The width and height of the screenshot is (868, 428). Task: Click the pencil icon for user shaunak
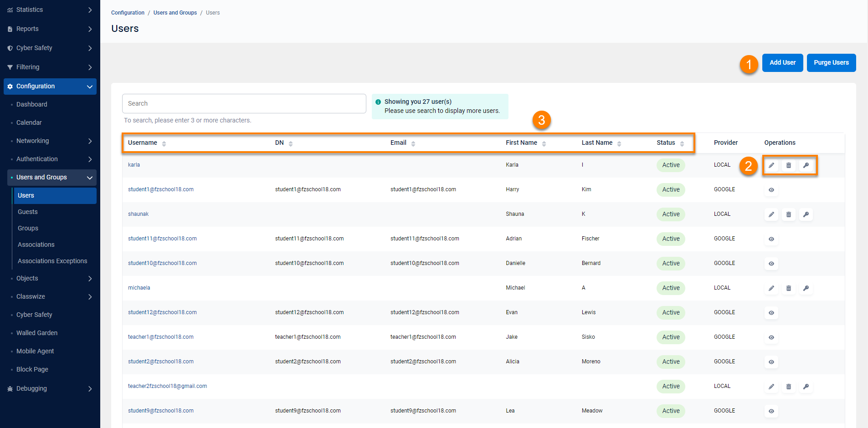(x=771, y=214)
